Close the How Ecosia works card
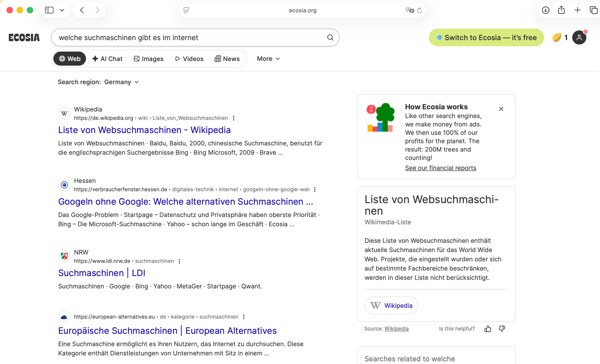 [501, 109]
